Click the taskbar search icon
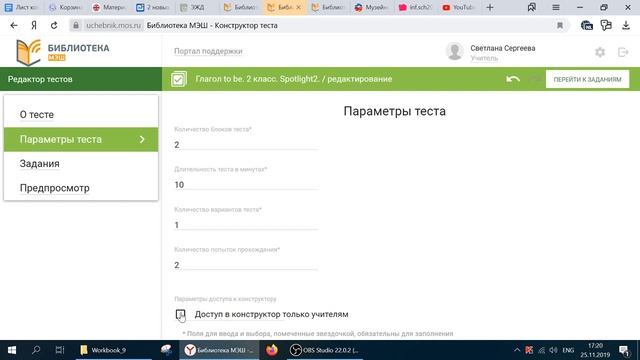This screenshot has height=360, width=640. click(36, 350)
